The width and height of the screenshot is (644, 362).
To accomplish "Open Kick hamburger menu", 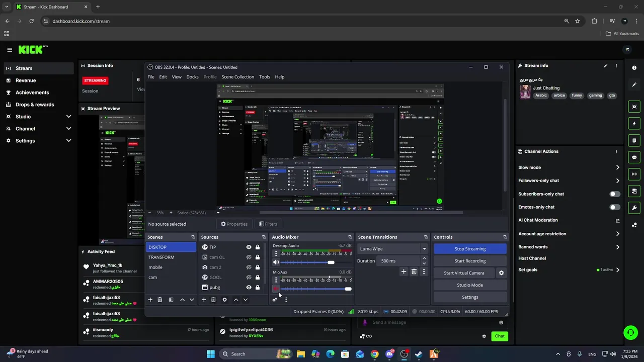I will click(x=10, y=50).
